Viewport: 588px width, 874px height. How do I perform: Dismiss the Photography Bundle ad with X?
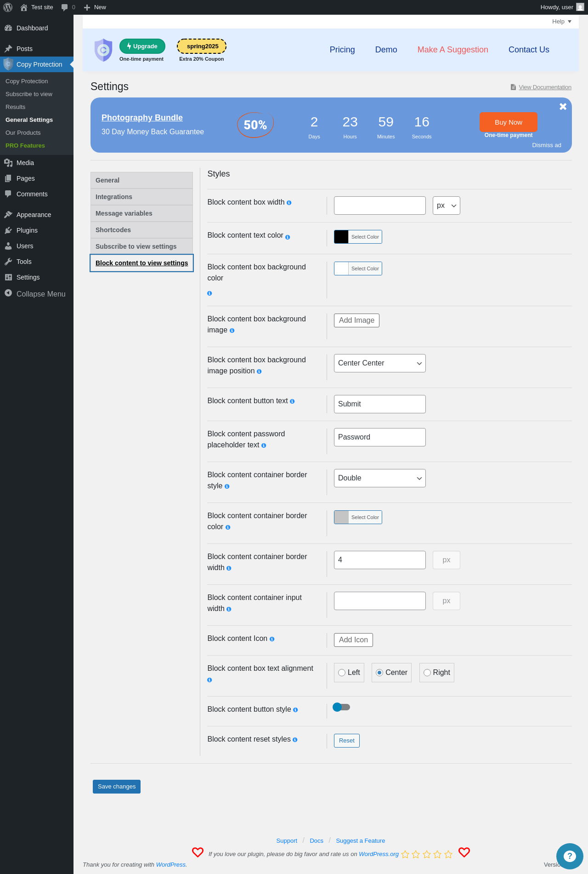coord(563,107)
